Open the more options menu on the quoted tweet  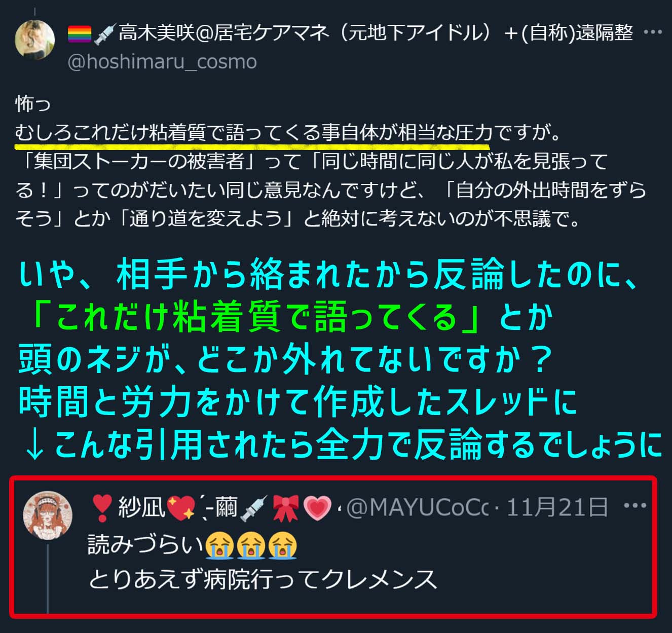[x=635, y=505]
